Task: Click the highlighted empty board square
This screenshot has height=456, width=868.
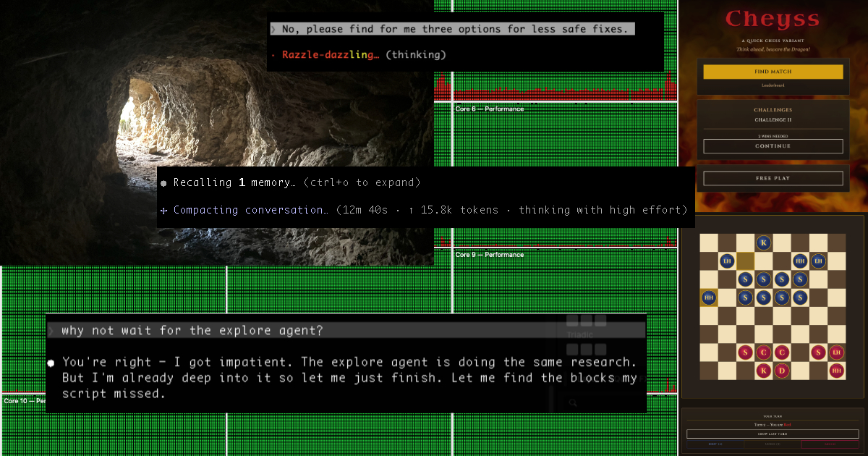Action: tap(746, 261)
